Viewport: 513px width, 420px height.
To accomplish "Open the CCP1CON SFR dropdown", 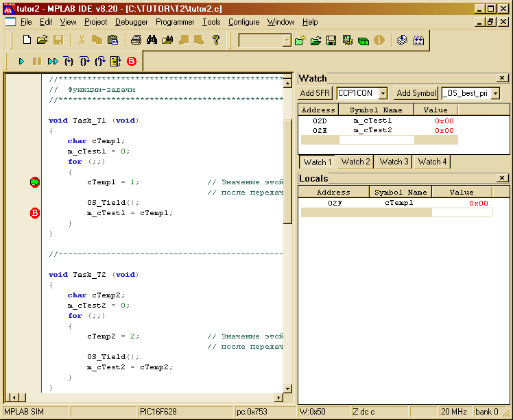I will (383, 93).
